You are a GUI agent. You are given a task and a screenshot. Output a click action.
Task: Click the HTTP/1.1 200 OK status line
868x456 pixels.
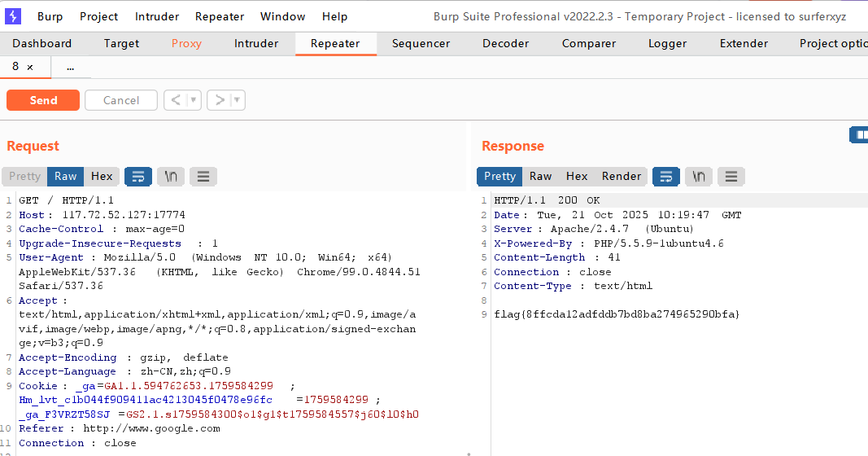[x=547, y=200]
